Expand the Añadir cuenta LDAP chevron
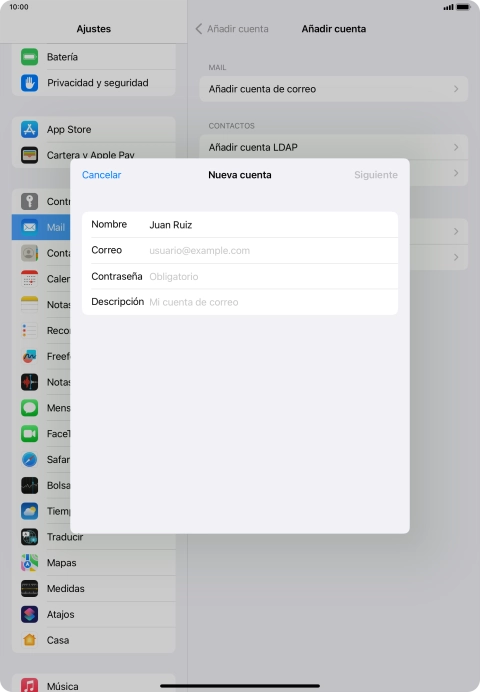This screenshot has height=692, width=480. click(x=456, y=147)
